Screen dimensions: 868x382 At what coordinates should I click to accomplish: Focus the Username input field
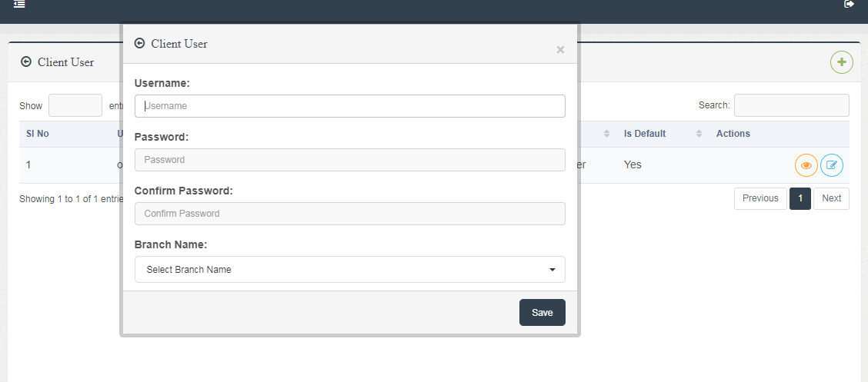[350, 106]
